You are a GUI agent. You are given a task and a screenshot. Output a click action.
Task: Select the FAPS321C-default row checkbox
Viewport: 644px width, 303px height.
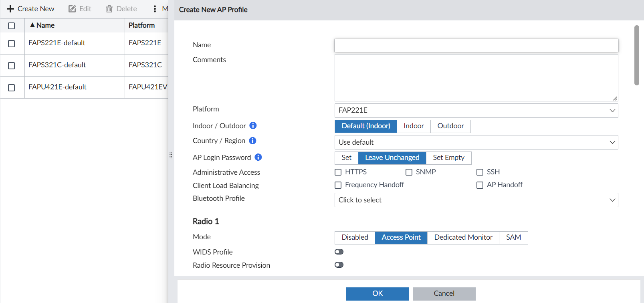click(12, 66)
